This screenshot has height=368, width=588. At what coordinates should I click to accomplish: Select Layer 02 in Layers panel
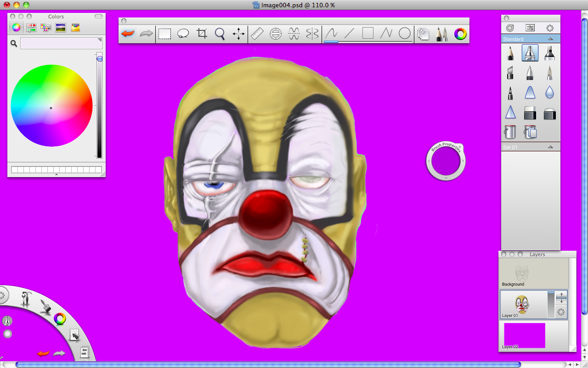click(x=533, y=335)
